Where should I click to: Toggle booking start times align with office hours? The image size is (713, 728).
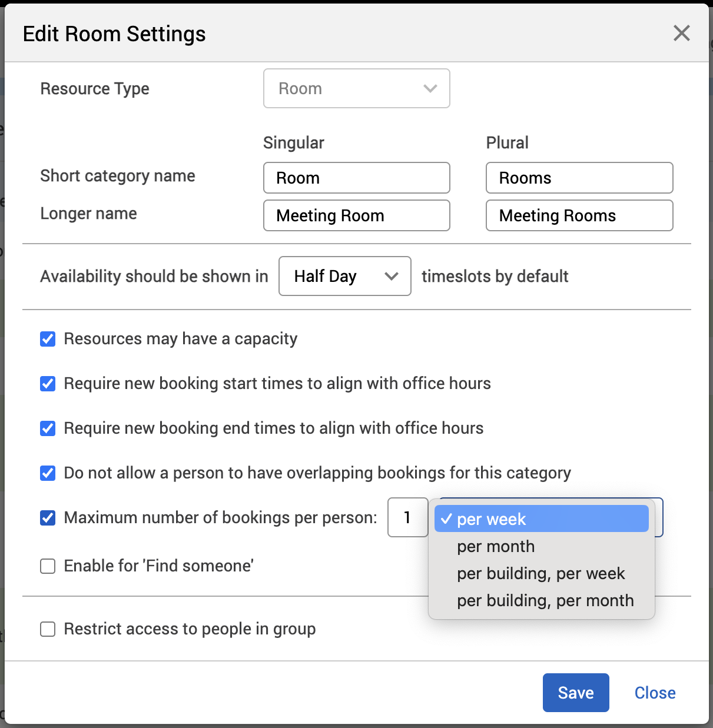tap(48, 384)
